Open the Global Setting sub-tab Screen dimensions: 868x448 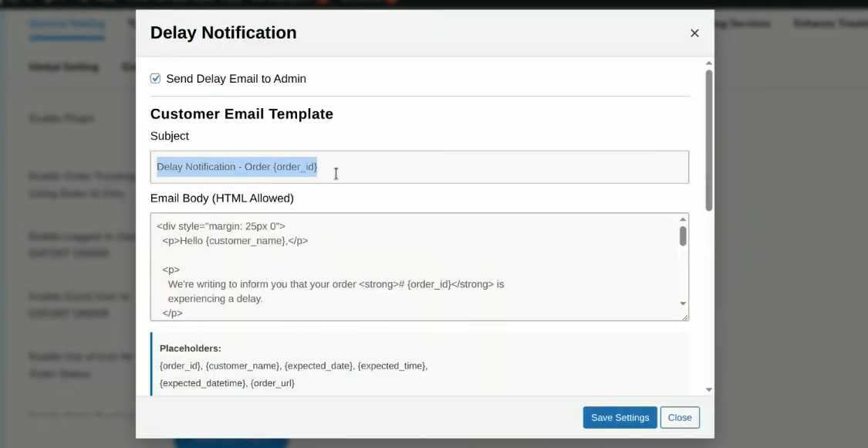click(x=63, y=67)
